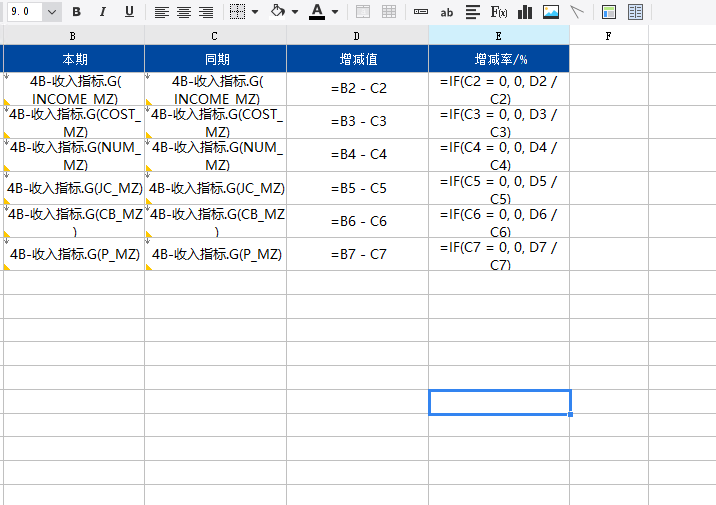Select the =IF(C4 = 0, 0, D4 / C4) cell
716x505 pixels.
click(x=499, y=155)
